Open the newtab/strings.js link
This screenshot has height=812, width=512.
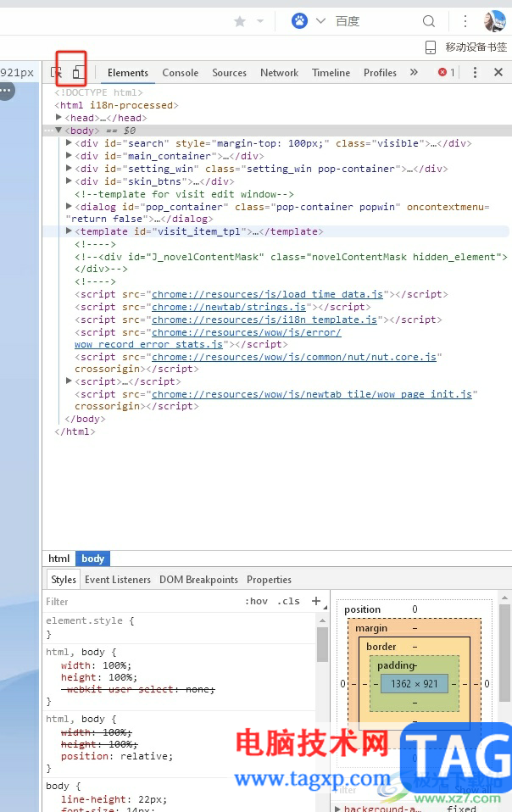(x=229, y=307)
